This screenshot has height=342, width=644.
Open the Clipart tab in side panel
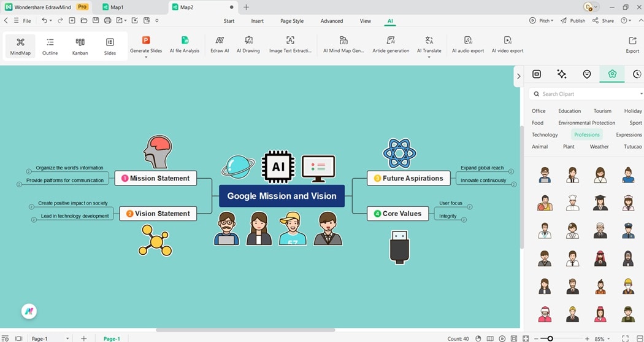click(612, 74)
